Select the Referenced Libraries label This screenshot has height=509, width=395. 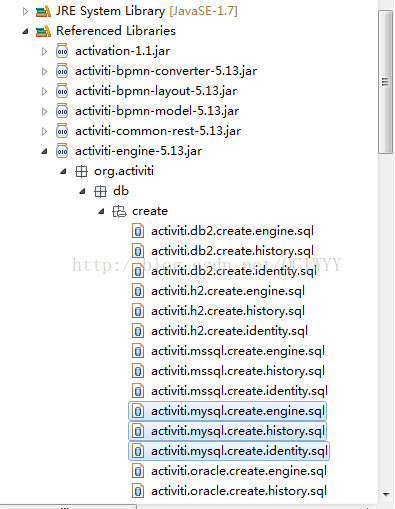pos(116,31)
